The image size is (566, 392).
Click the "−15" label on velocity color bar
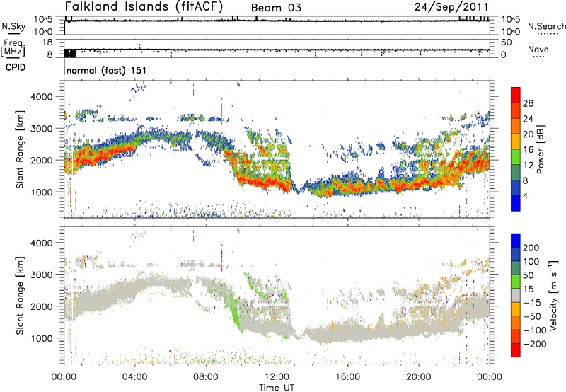tap(532, 303)
